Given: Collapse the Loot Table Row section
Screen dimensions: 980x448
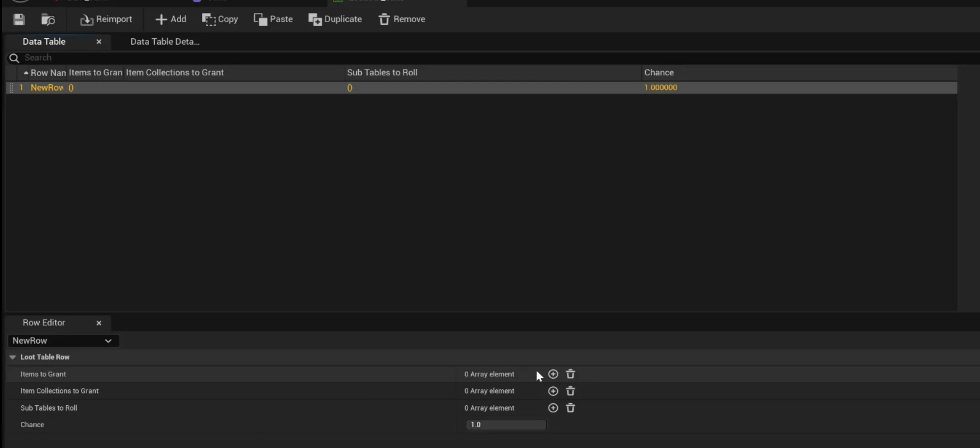Looking at the screenshot, I should [13, 357].
